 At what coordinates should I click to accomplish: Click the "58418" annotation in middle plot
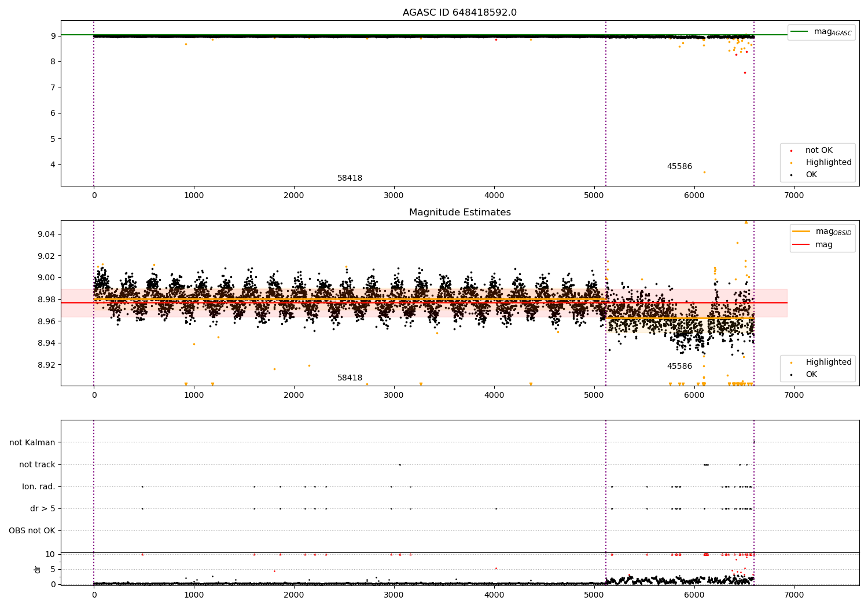tap(350, 378)
